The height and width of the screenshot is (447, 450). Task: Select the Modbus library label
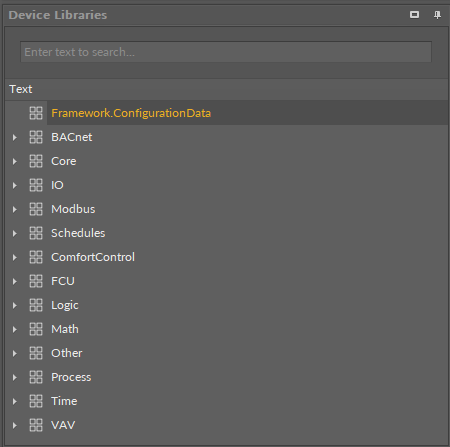(73, 209)
